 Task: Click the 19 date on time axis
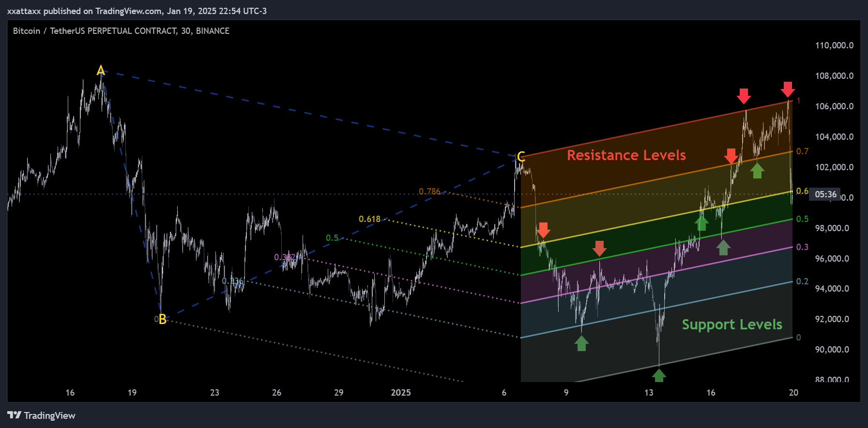point(132,393)
